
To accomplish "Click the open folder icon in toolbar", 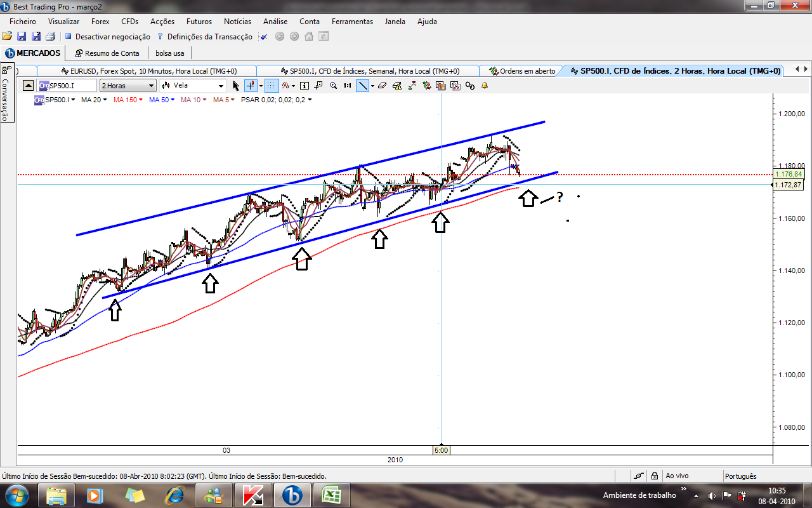I will point(7,37).
